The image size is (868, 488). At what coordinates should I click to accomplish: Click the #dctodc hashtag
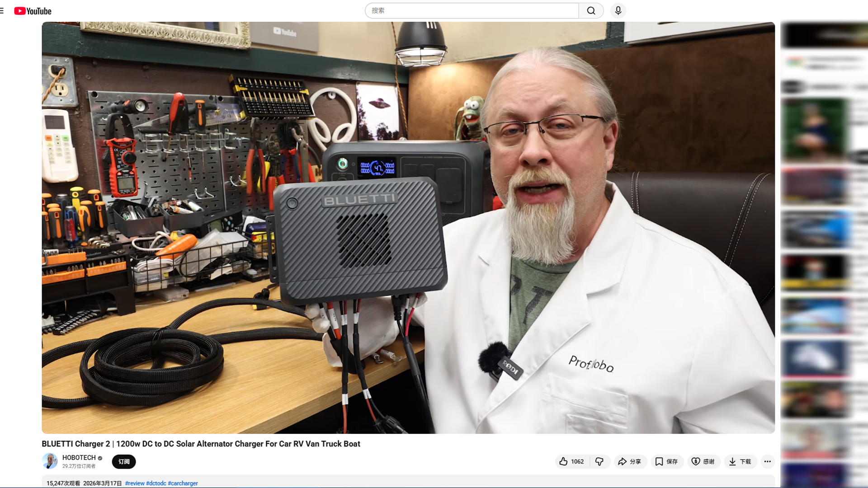tap(156, 483)
